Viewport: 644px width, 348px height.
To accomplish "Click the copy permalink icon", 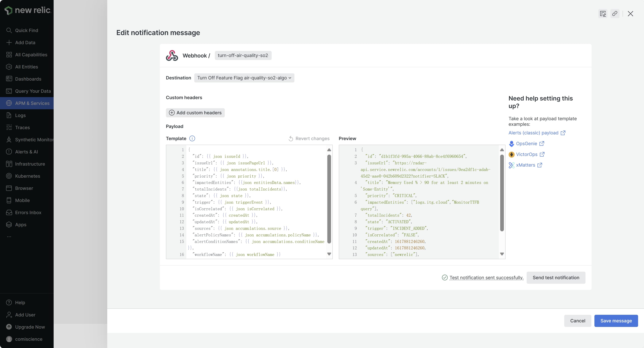I will [615, 13].
